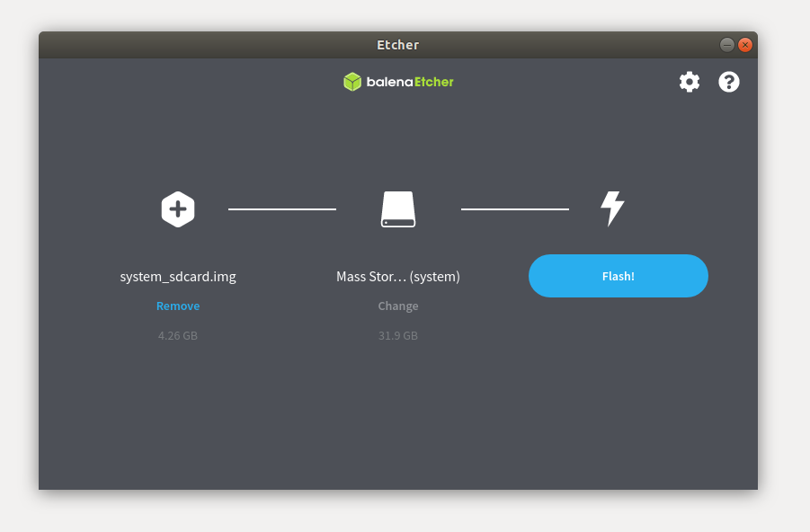Click the Mass Stor… (system) drive name
The width and height of the screenshot is (810, 532).
click(x=397, y=276)
